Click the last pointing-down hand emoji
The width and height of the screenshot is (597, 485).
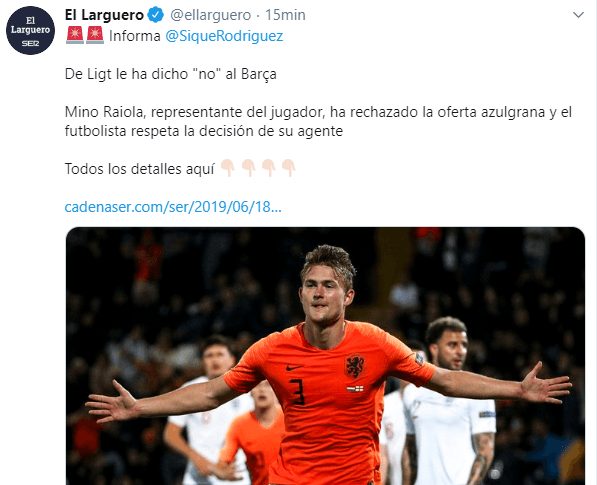point(288,168)
